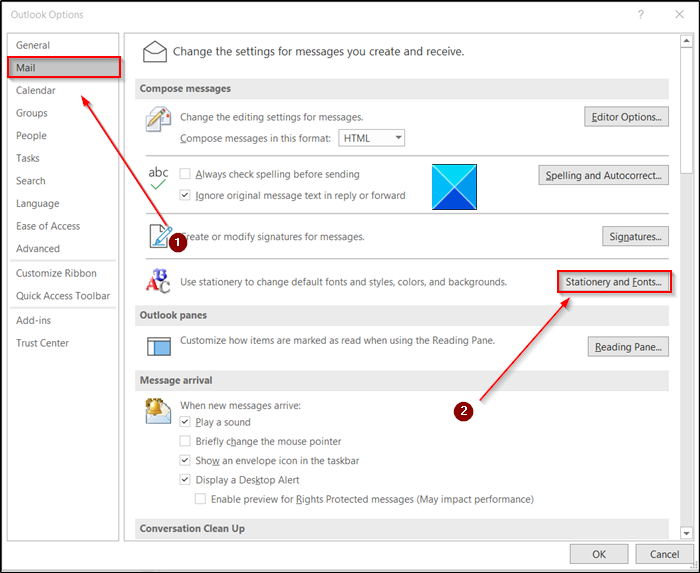Viewport: 700px width, 573px height.
Task: Click the Stationery and Fonts button
Action: pos(614,282)
